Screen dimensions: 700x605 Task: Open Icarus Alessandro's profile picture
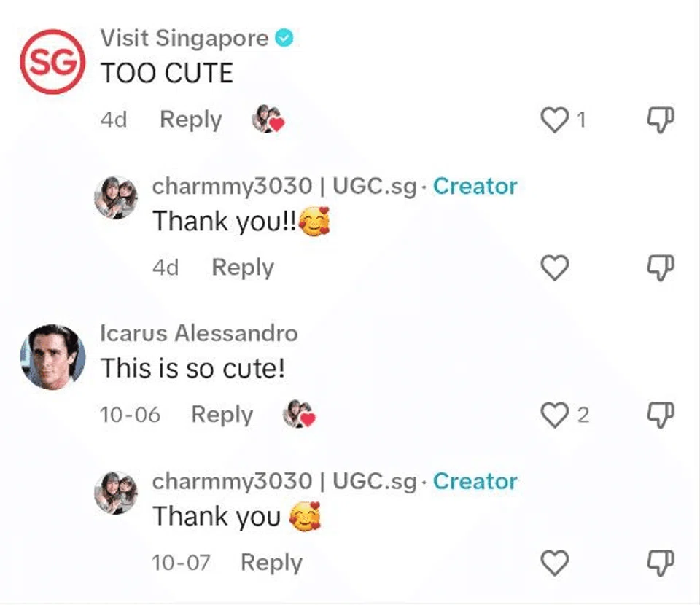click(52, 357)
